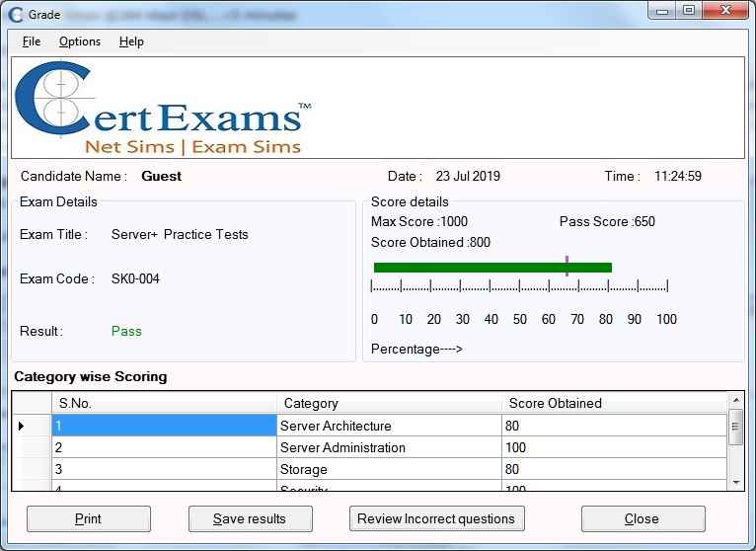Select the Server Administration cell
Image resolution: width=756 pixels, height=551 pixels.
(389, 447)
